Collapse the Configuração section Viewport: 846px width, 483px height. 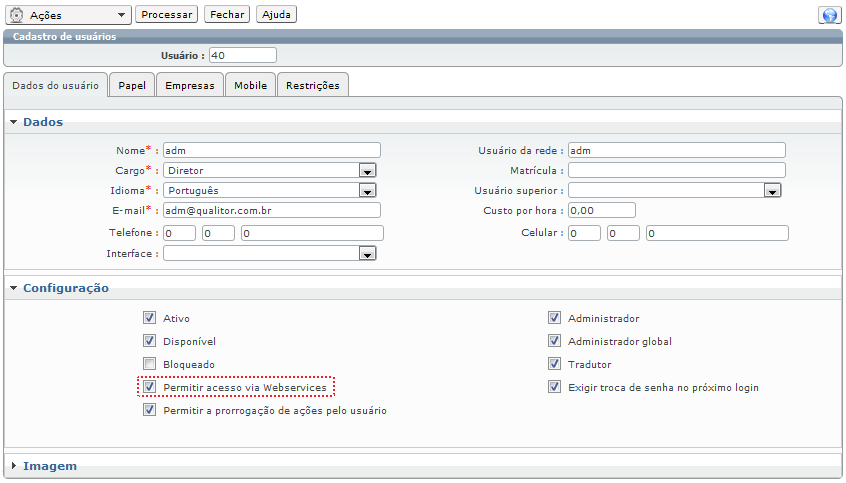(14, 288)
